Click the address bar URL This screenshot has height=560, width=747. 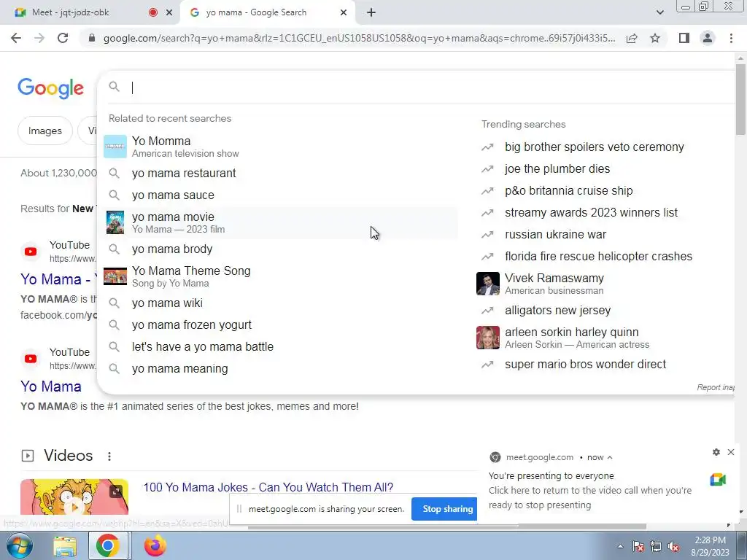click(359, 38)
